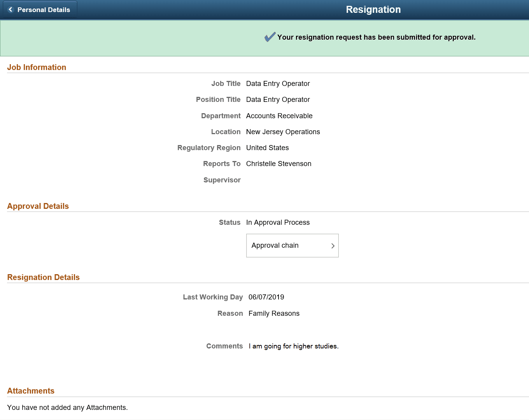Select the Reports To value Christelle Stevenson

(x=279, y=164)
